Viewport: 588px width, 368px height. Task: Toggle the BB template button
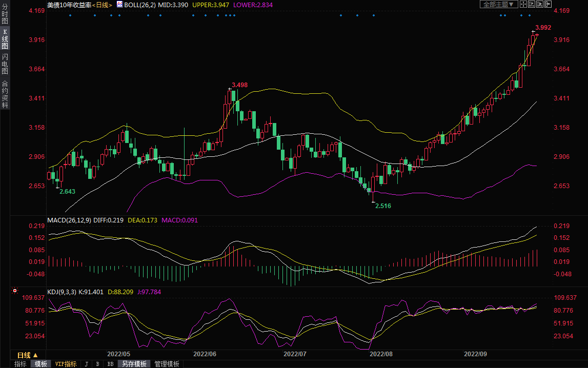(110, 364)
